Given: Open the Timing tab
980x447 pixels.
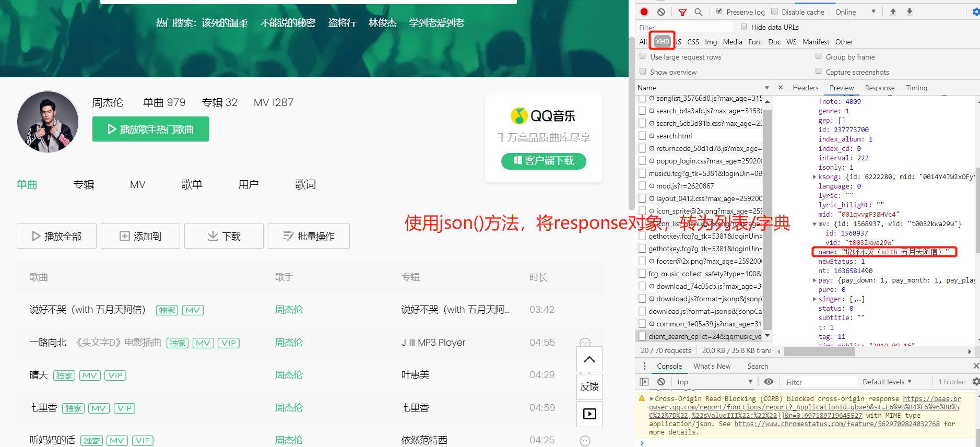Looking at the screenshot, I should [x=916, y=88].
